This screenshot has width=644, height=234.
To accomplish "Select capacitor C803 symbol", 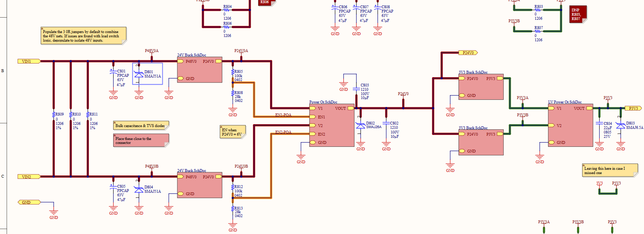I will (356, 89).
